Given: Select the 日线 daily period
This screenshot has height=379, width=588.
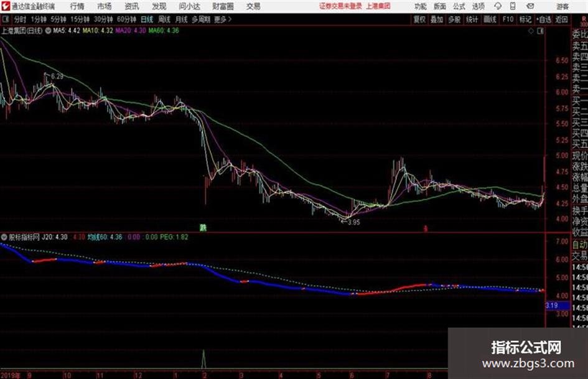Looking at the screenshot, I should (x=147, y=19).
